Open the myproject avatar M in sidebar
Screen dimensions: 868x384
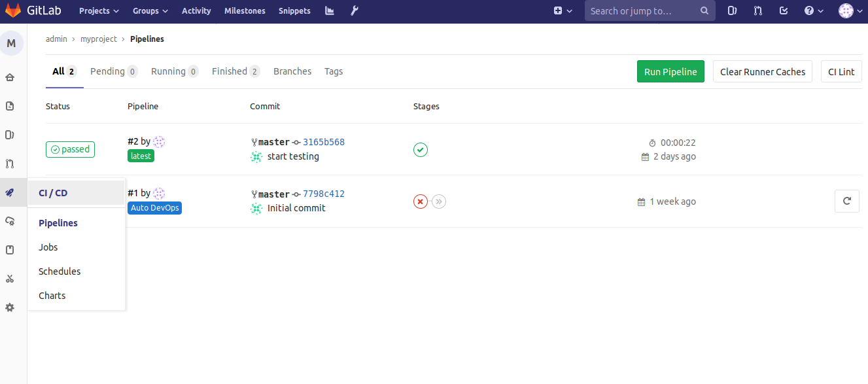11,44
